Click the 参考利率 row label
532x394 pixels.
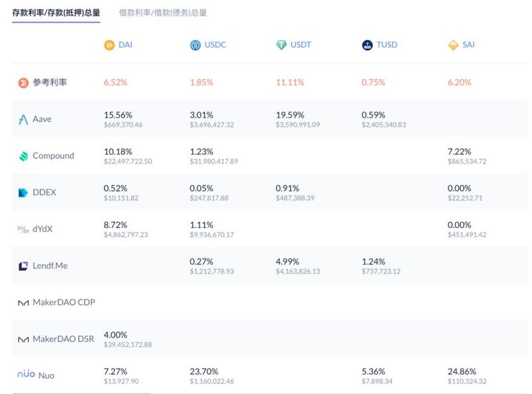click(x=50, y=82)
